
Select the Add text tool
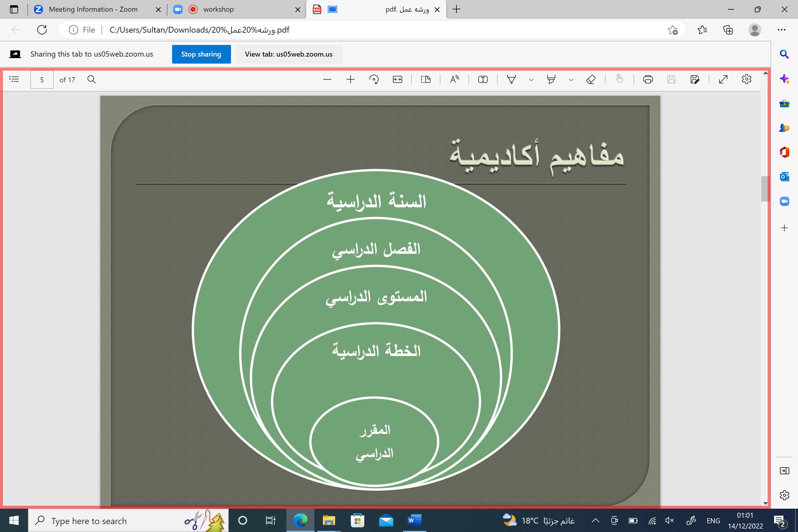pyautogui.click(x=483, y=79)
